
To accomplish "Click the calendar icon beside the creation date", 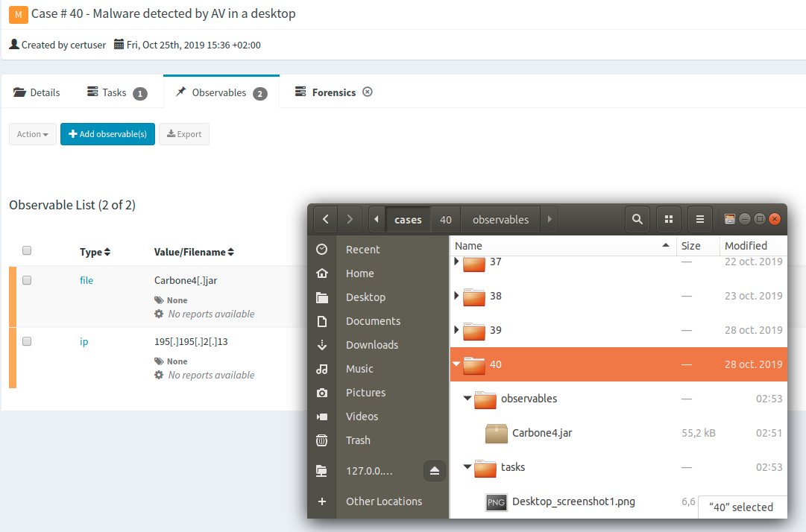I will click(116, 45).
